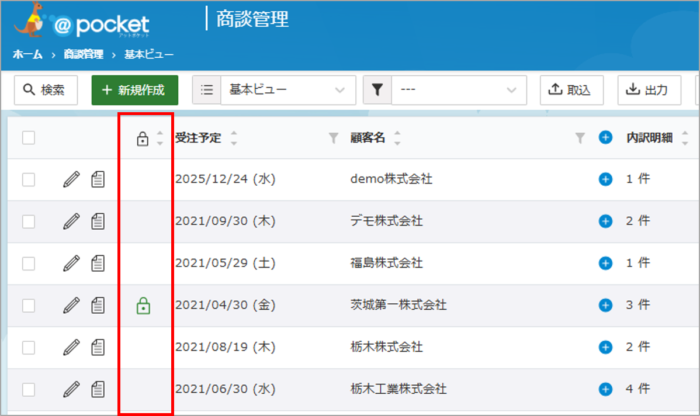Click blue plus icon beside 3 件
Viewport: 700px width, 416px height.
[605, 305]
